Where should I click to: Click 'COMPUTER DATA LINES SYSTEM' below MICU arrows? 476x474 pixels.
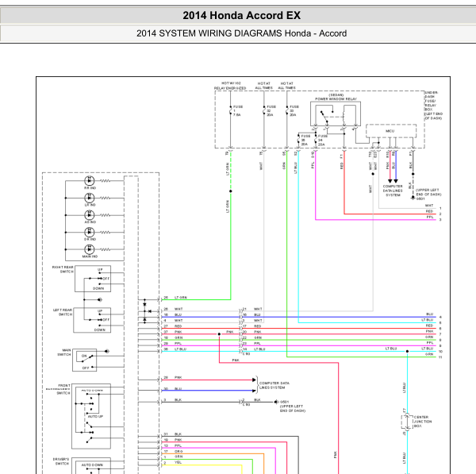click(393, 191)
